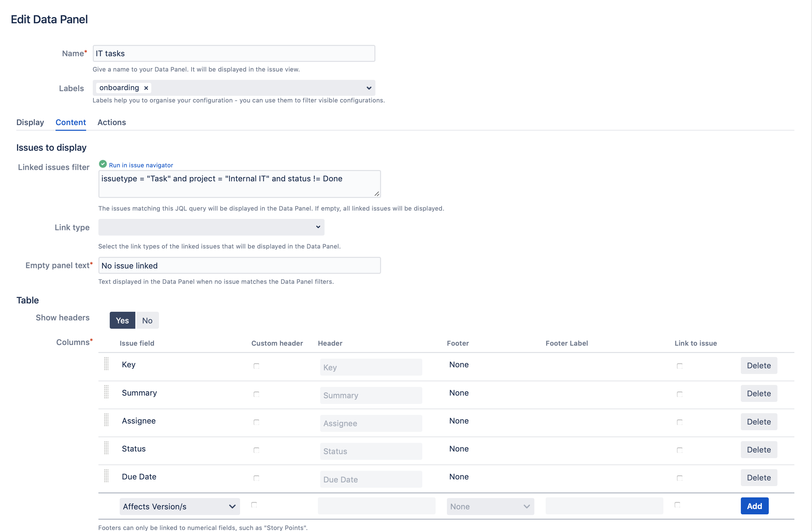Screen dimensions: 812x531
Task: Click the drag handle for Status row
Action: coord(106,448)
